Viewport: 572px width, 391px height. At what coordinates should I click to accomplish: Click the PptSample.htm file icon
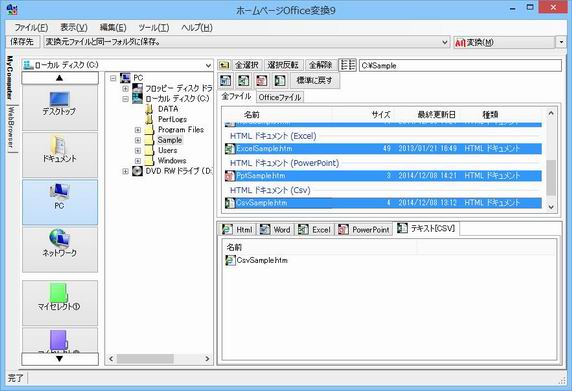(230, 176)
